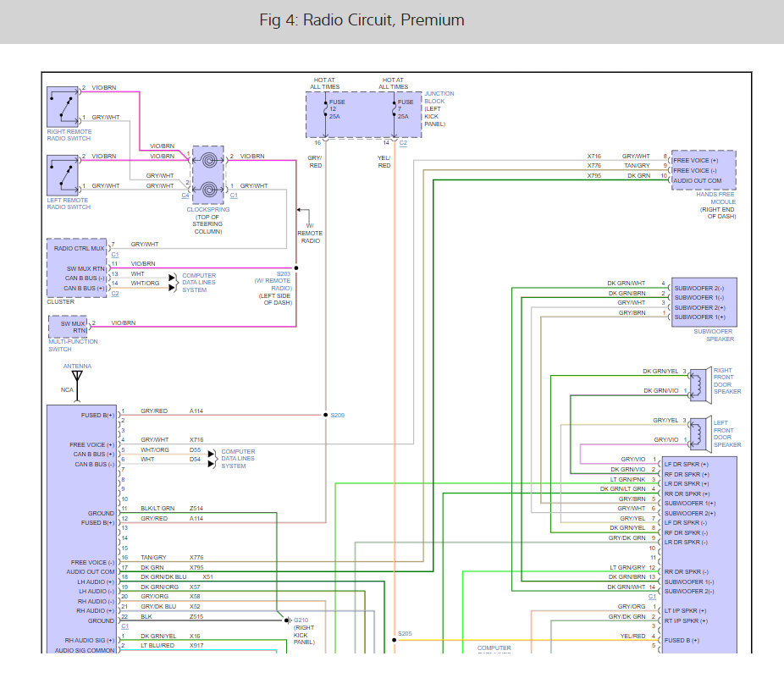Click the 'X51' circuit code
Image resolution: width=784 pixels, height=678 pixels.
[x=207, y=577]
